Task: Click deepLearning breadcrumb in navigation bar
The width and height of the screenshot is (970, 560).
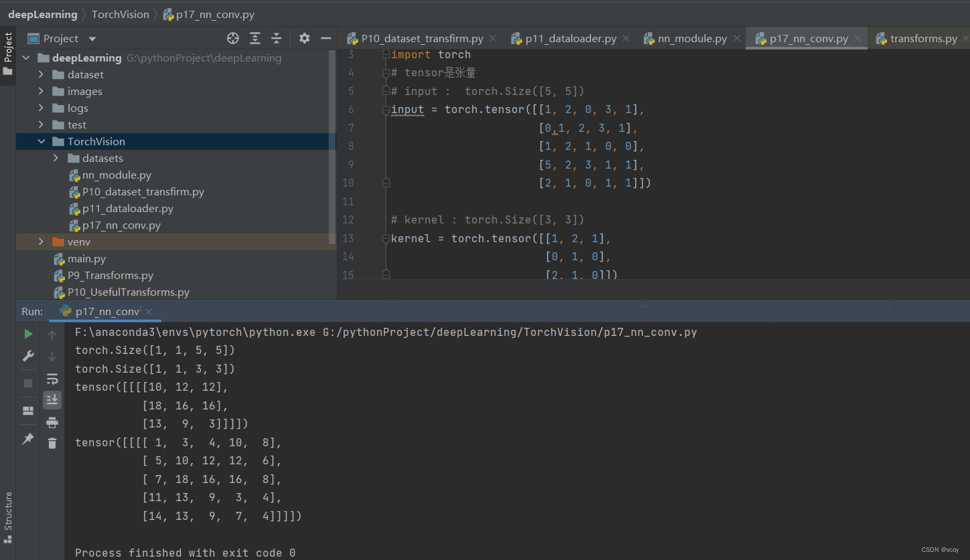Action: coord(43,14)
